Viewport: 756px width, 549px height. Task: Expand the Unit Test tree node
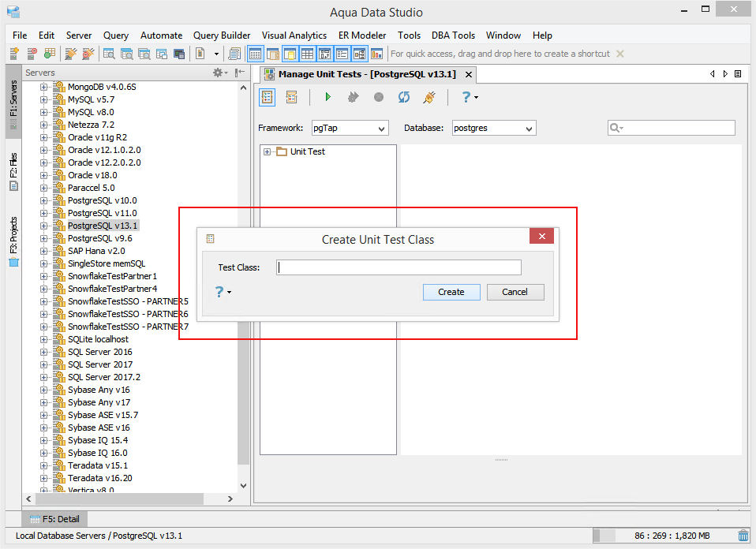(x=268, y=151)
